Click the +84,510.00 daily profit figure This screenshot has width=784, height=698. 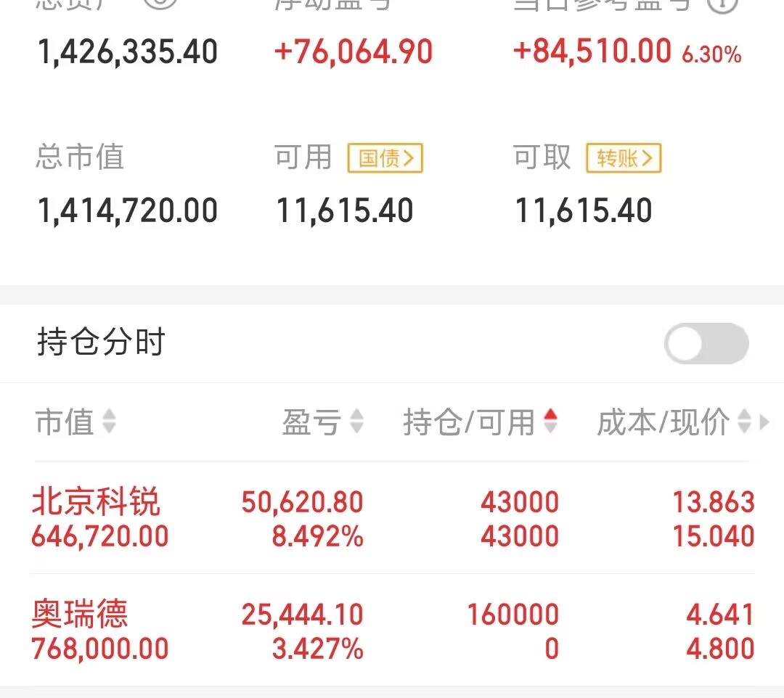[x=592, y=52]
